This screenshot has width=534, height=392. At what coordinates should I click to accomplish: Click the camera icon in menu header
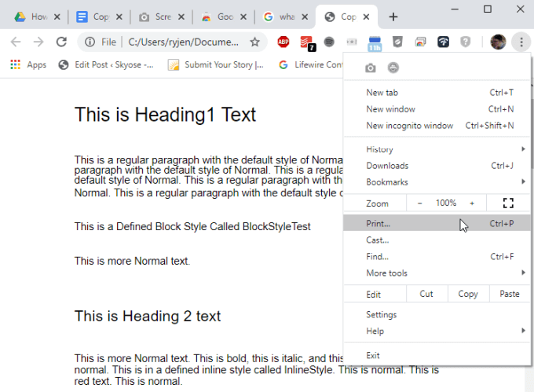[x=370, y=68]
